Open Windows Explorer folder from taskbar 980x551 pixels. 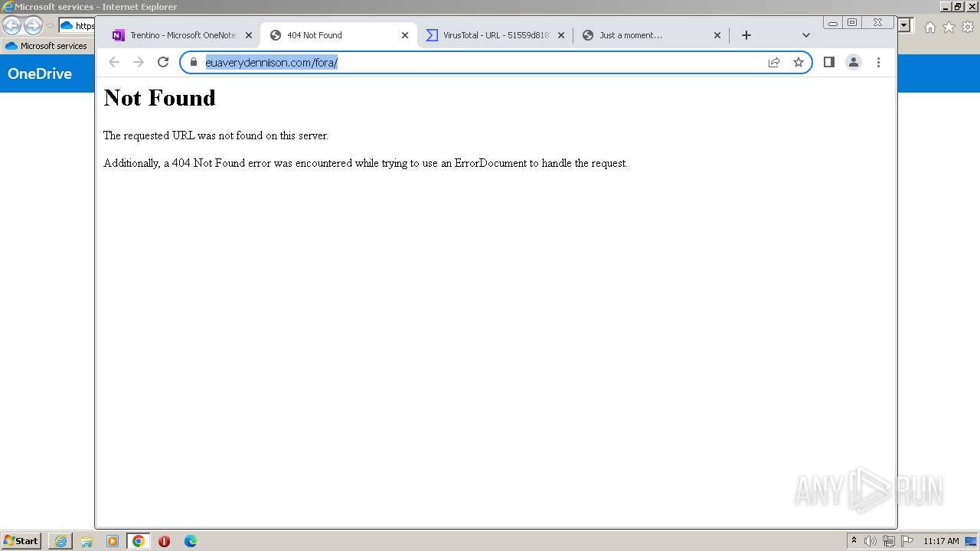coord(87,541)
